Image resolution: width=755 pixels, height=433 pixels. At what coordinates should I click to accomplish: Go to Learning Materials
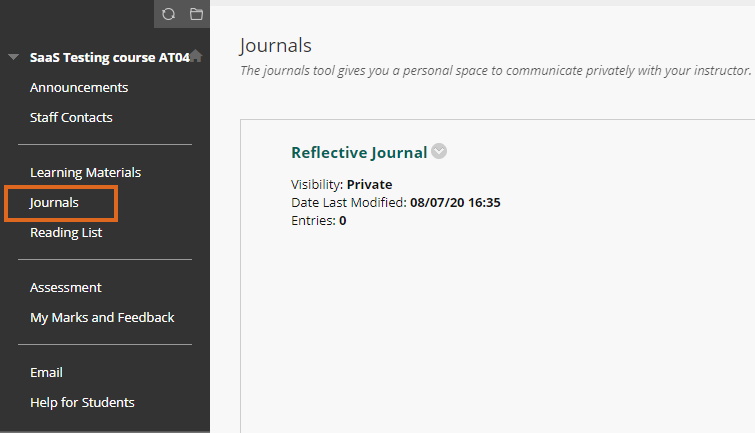click(86, 172)
